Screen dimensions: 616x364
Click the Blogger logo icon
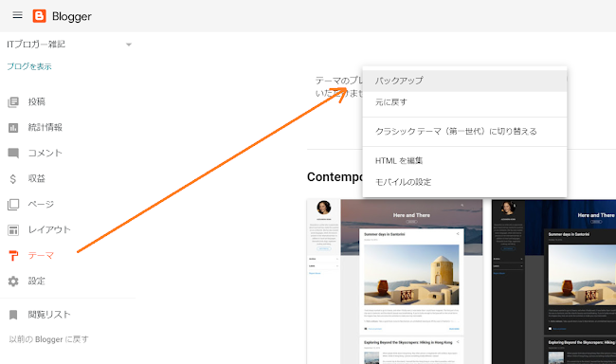coord(39,16)
